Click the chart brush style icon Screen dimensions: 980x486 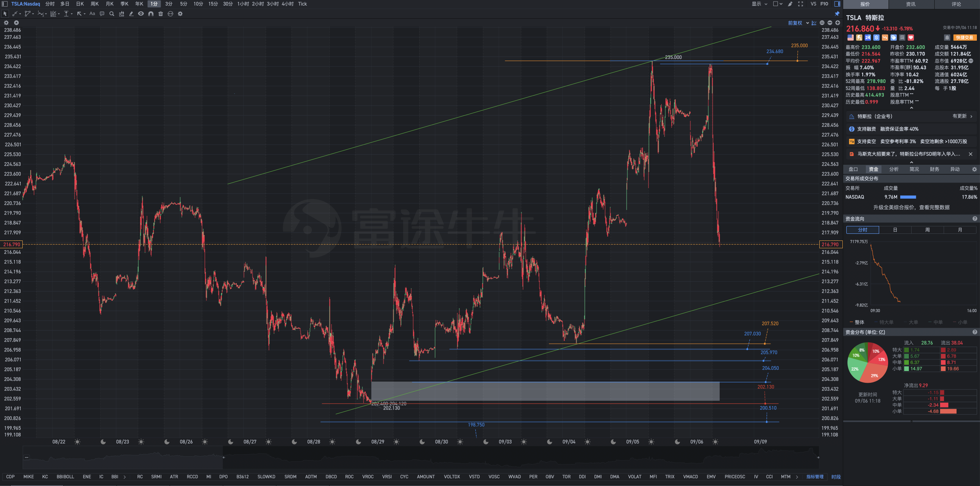click(x=790, y=4)
